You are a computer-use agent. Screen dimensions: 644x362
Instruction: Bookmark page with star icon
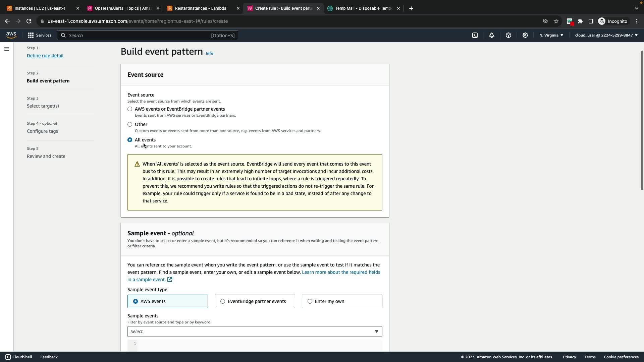coord(556,21)
